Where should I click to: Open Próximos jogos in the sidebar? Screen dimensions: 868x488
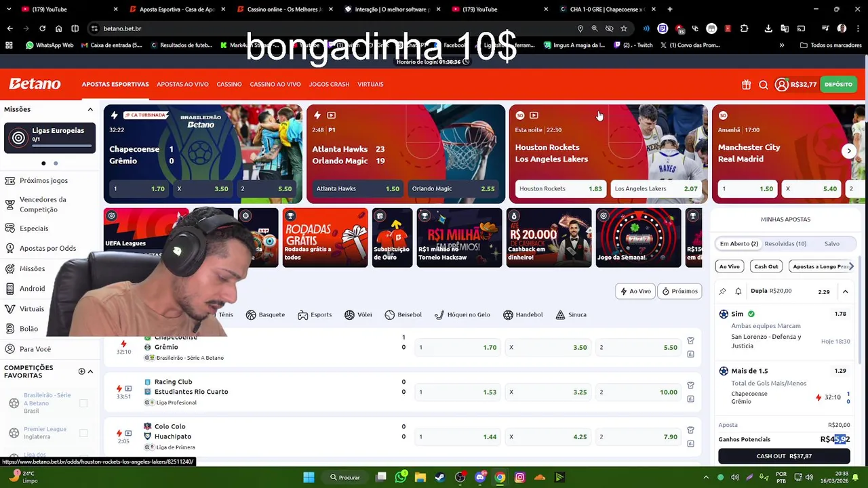click(43, 181)
